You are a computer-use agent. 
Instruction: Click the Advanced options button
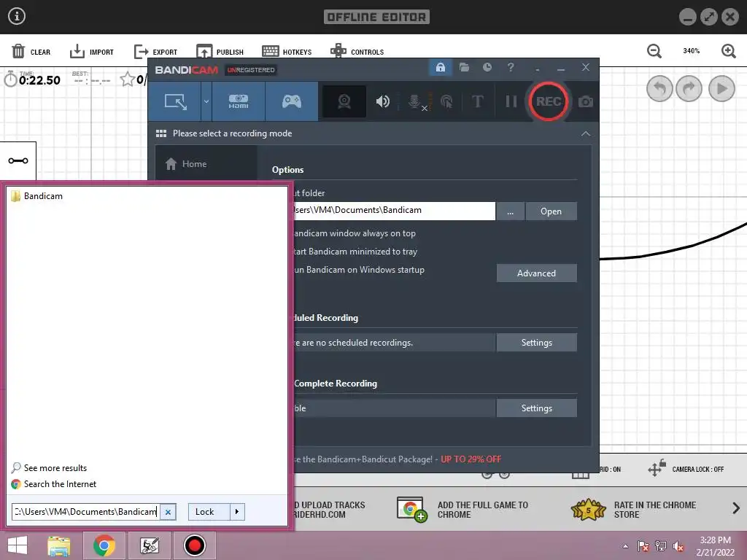pyautogui.click(x=536, y=273)
